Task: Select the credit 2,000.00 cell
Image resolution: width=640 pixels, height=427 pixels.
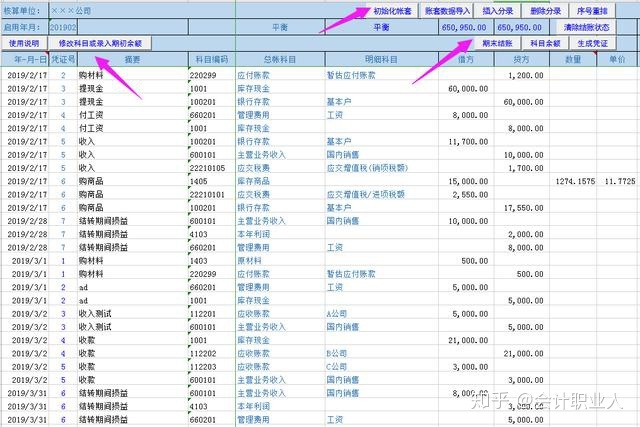Action: [x=521, y=234]
